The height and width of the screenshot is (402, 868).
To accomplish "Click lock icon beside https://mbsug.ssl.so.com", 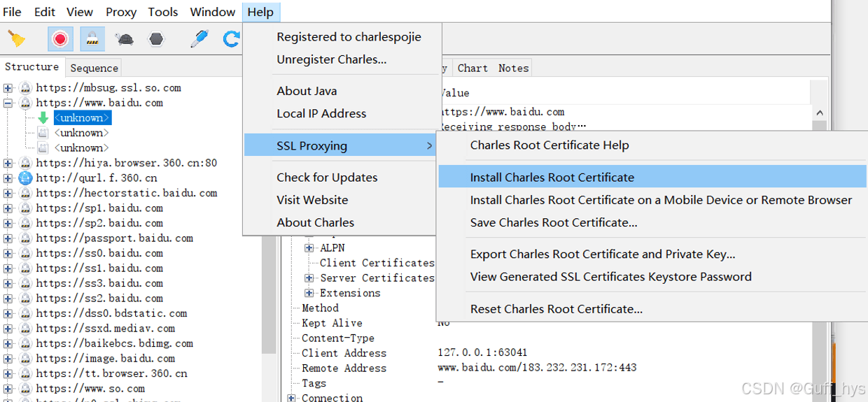I will pyautogui.click(x=26, y=88).
